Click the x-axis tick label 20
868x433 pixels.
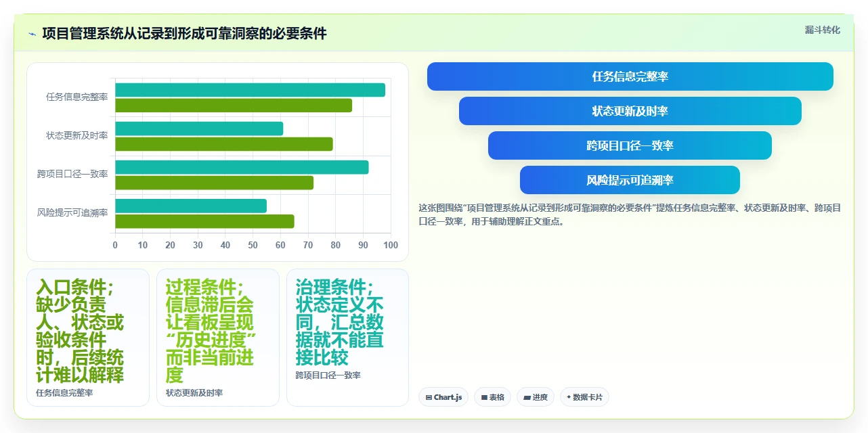click(x=171, y=245)
